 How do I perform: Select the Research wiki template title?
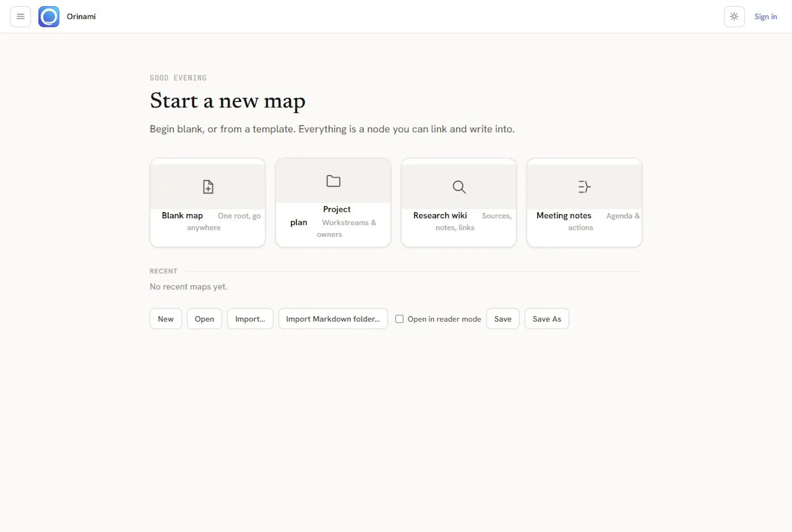click(x=440, y=215)
